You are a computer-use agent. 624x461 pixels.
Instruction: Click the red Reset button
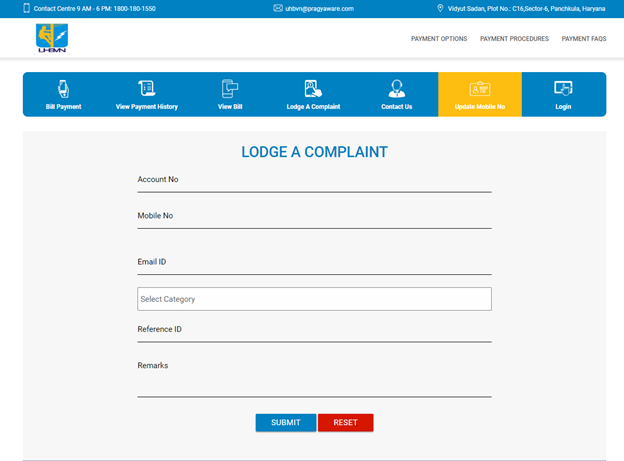coord(345,422)
